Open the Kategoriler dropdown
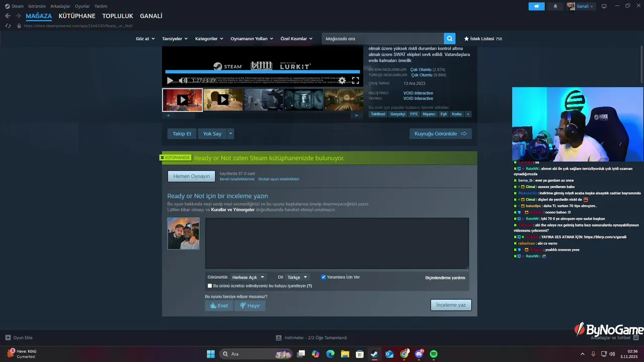This screenshot has height=362, width=644. pyautogui.click(x=209, y=39)
